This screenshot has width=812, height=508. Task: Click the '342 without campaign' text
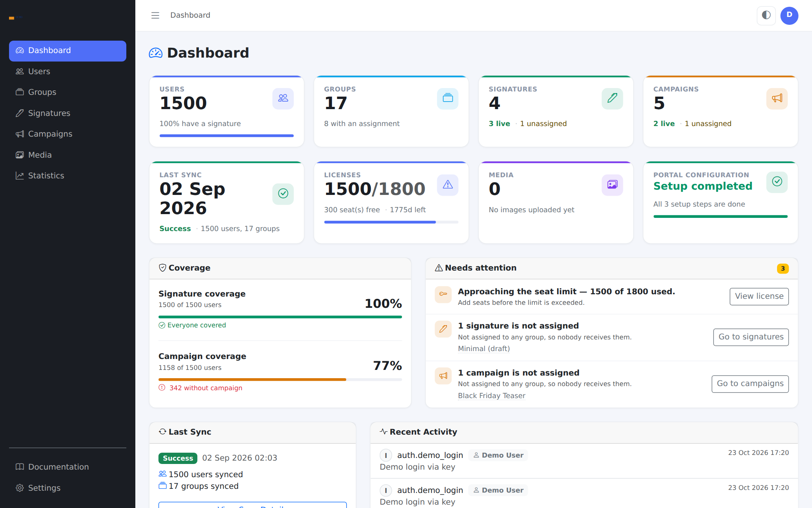(x=206, y=388)
